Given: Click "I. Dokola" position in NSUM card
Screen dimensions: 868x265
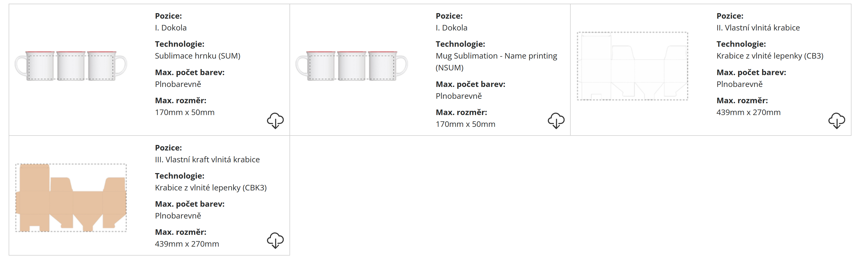Looking at the screenshot, I should point(451,28).
